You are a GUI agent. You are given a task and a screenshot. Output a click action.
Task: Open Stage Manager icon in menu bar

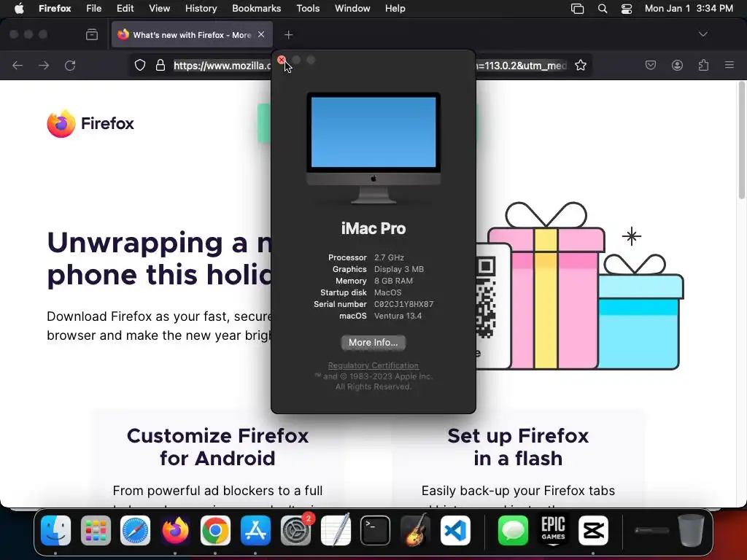[578, 9]
